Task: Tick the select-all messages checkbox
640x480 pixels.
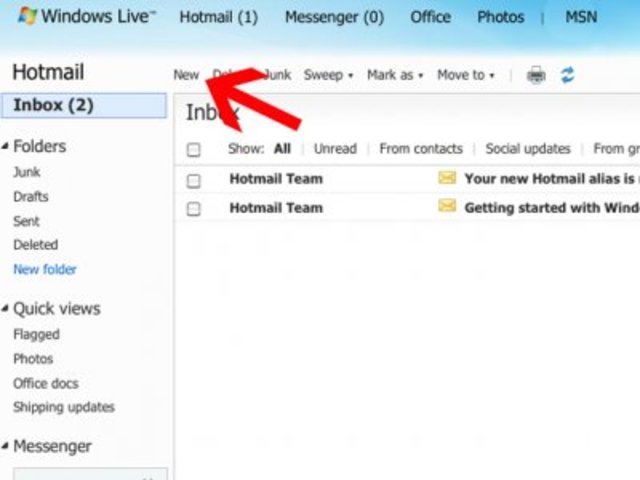Action: (193, 149)
